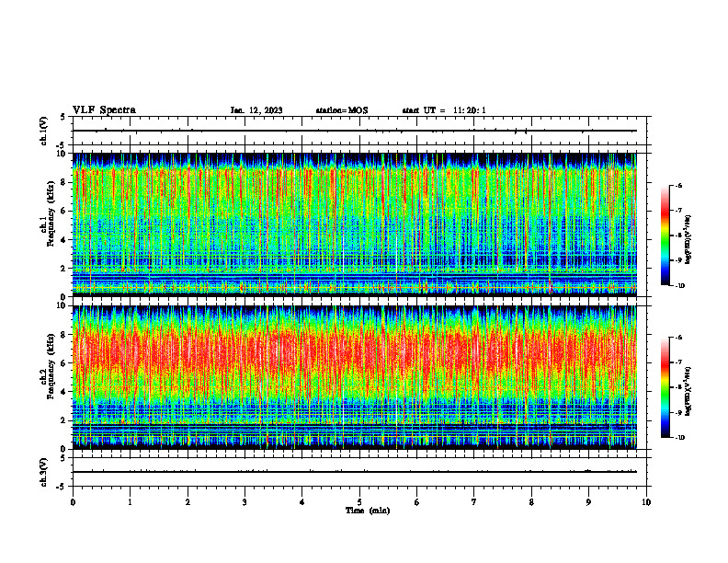Click the "VLF Spectra" plot title
The image size is (728, 563).
tap(104, 110)
